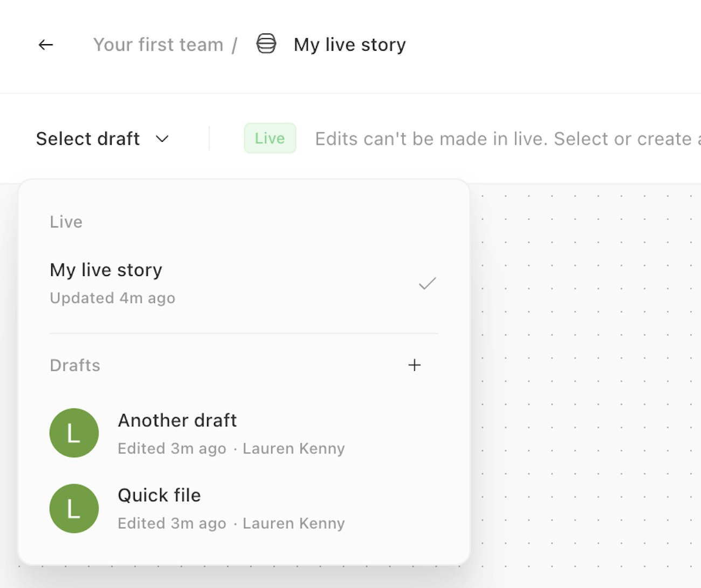The image size is (701, 588).
Task: Click Lauren's avatar beside Another draft
Action: (x=74, y=433)
